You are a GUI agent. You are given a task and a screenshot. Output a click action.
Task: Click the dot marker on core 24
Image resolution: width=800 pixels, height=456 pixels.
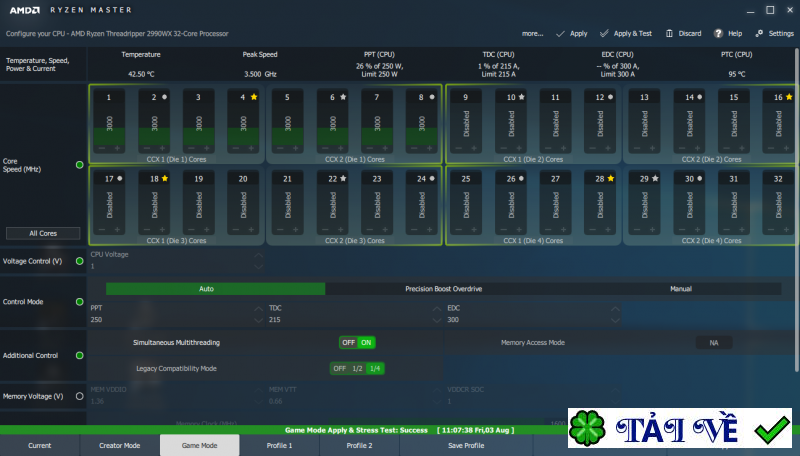[x=432, y=179]
